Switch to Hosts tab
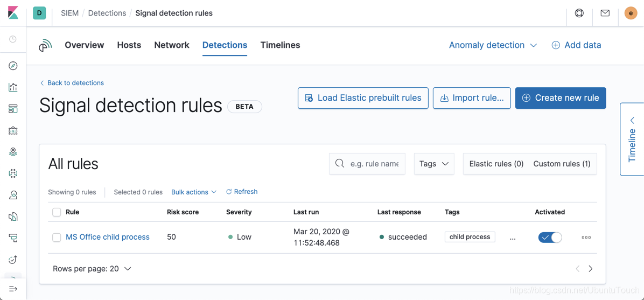644x300 pixels. click(129, 45)
